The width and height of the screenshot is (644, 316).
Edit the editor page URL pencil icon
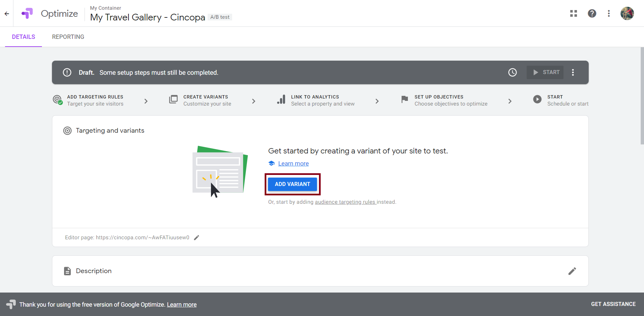tap(197, 238)
